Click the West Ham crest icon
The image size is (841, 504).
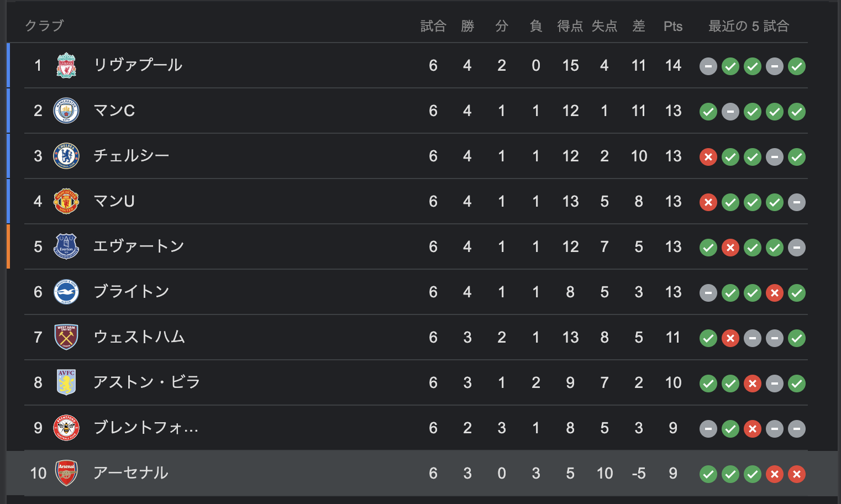66,337
